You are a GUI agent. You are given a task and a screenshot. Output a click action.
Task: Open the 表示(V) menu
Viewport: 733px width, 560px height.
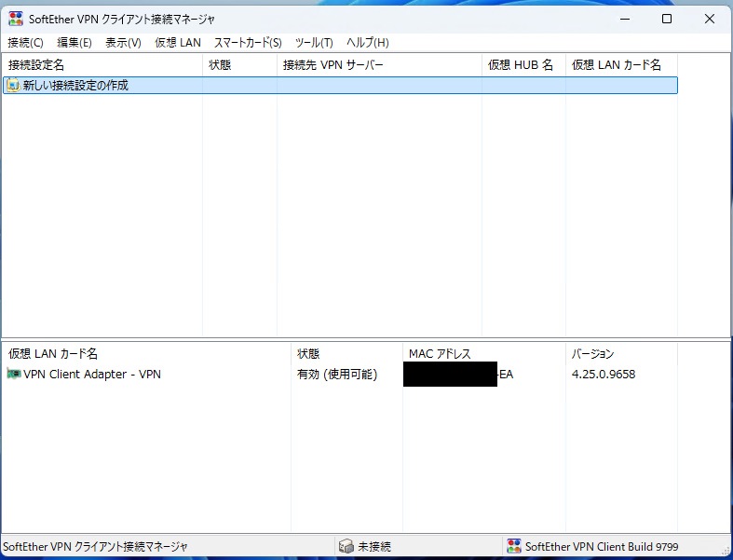tap(123, 43)
